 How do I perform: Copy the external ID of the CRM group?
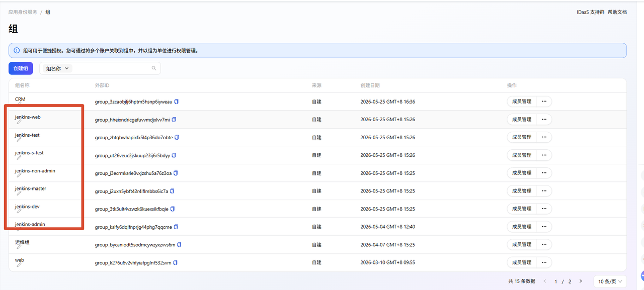177,102
